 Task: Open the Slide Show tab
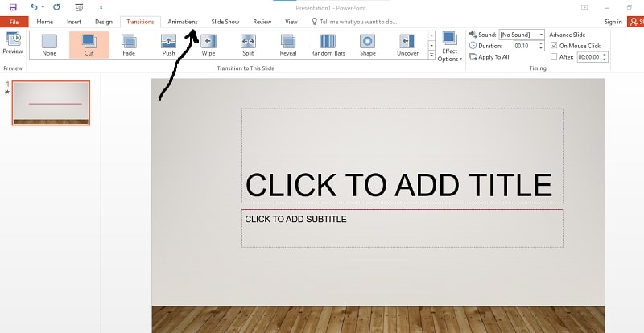[x=225, y=22]
